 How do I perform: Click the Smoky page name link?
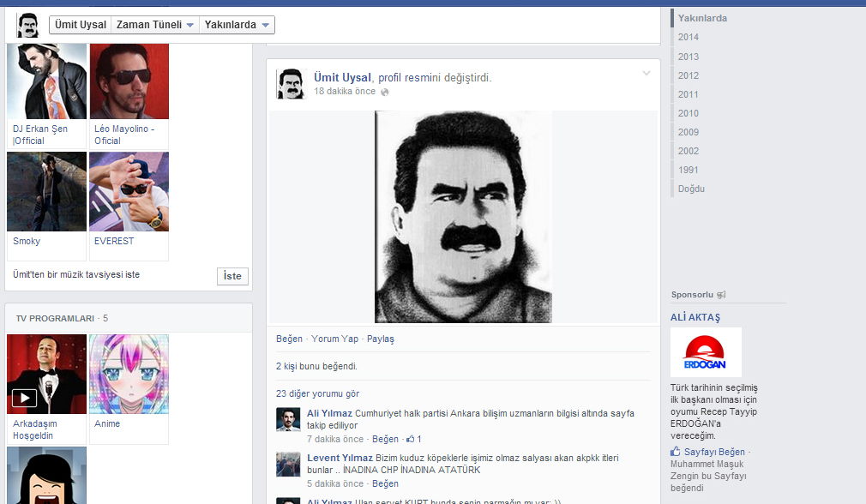pos(27,241)
